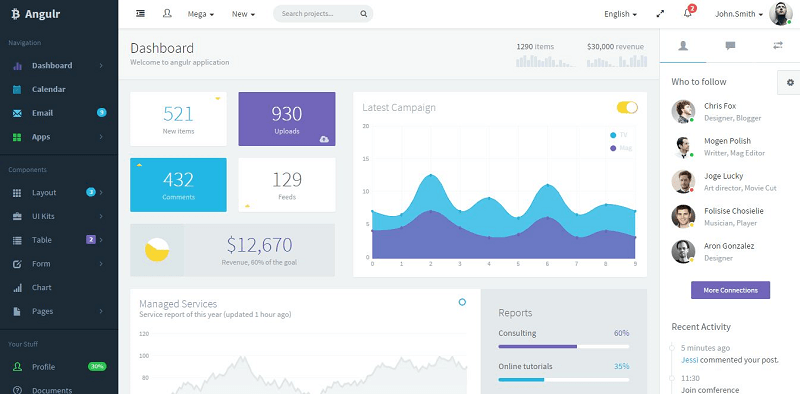Click John.Smith profile avatar

click(781, 14)
